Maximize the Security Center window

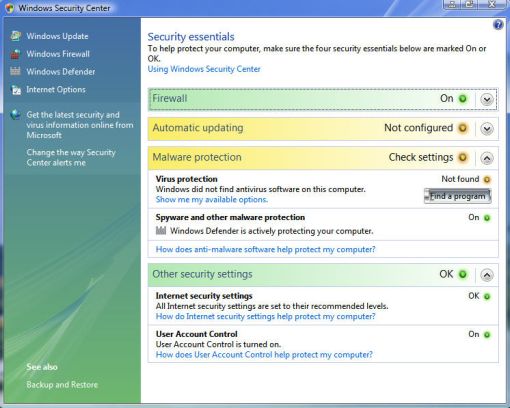coord(470,4)
